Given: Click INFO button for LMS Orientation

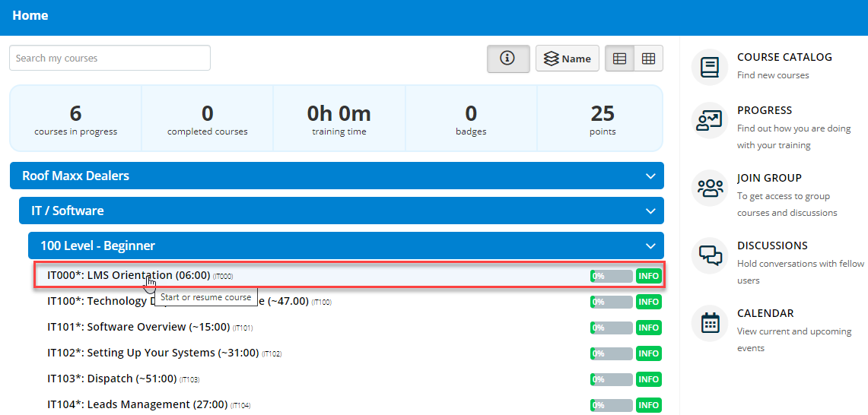Looking at the screenshot, I should coord(648,276).
